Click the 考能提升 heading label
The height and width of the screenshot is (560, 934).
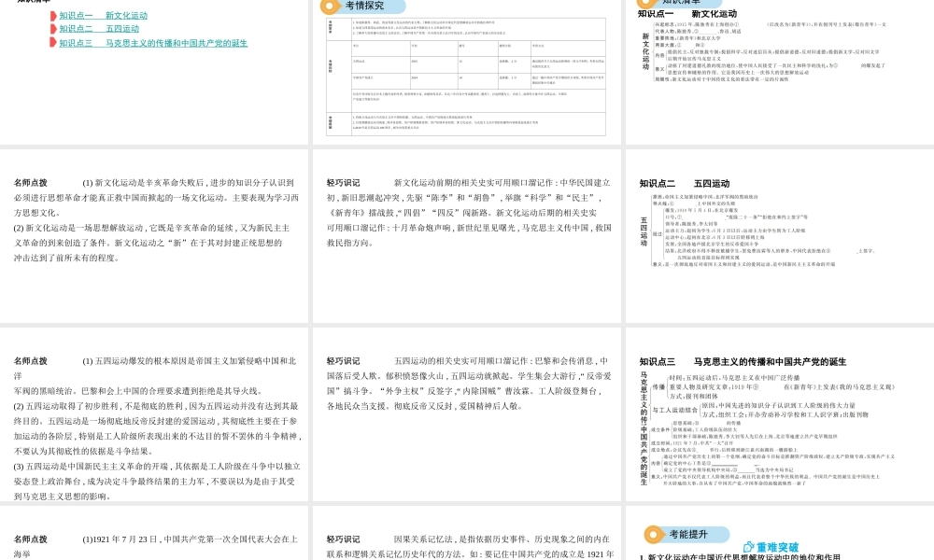(x=688, y=535)
